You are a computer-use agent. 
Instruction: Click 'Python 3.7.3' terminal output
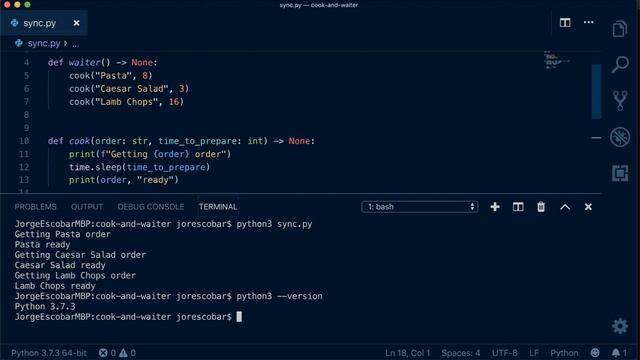point(45,307)
